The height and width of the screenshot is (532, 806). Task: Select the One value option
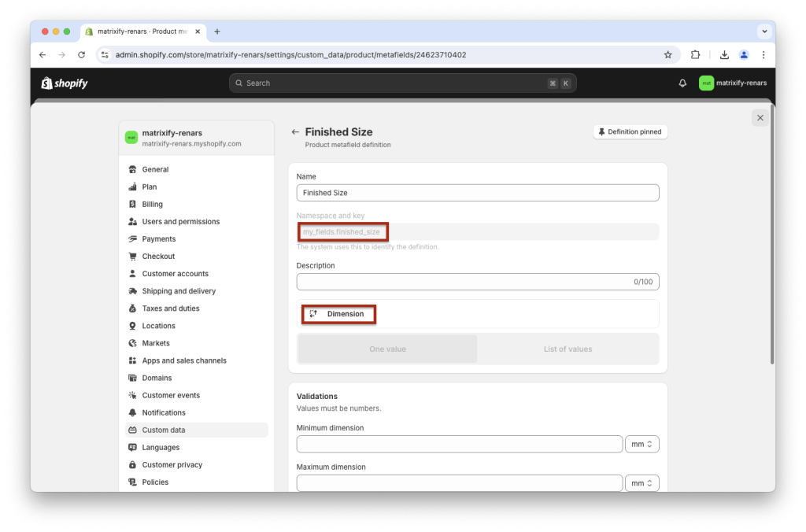point(386,349)
